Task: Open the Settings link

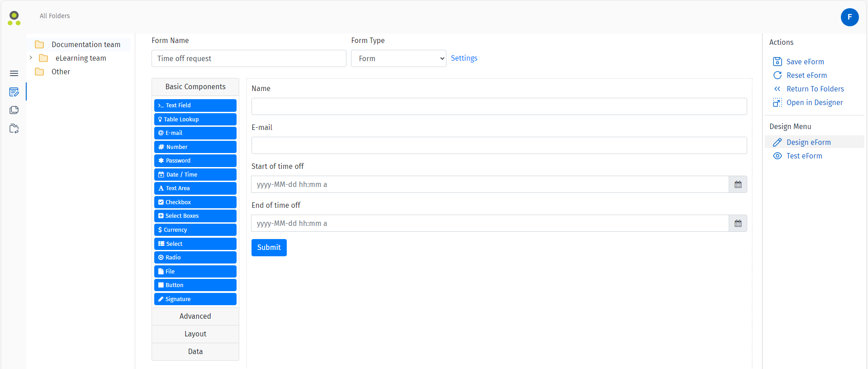Action: (x=464, y=58)
